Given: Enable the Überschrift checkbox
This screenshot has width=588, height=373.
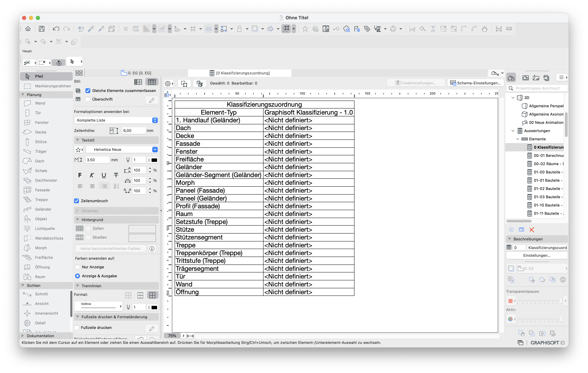Looking at the screenshot, I should [x=88, y=99].
